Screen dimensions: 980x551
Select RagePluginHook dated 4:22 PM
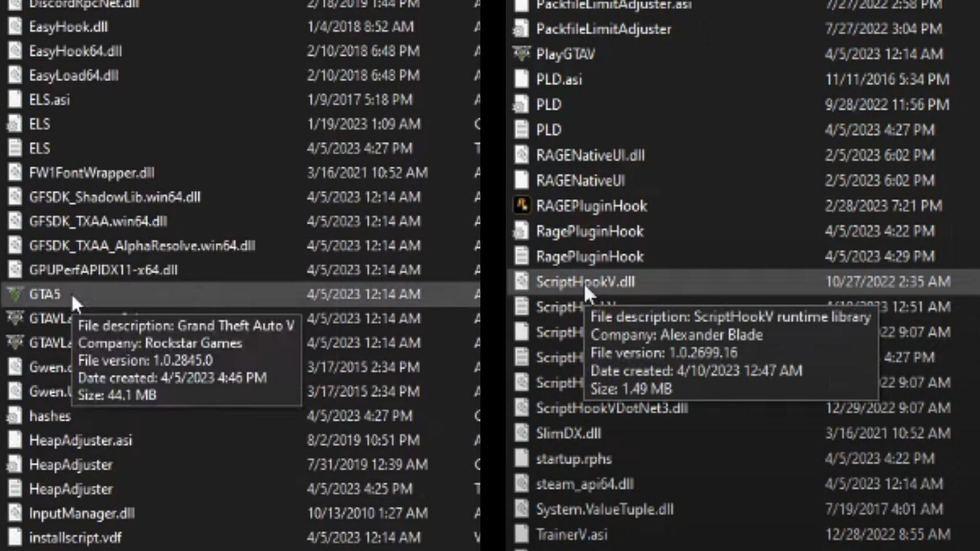point(590,231)
